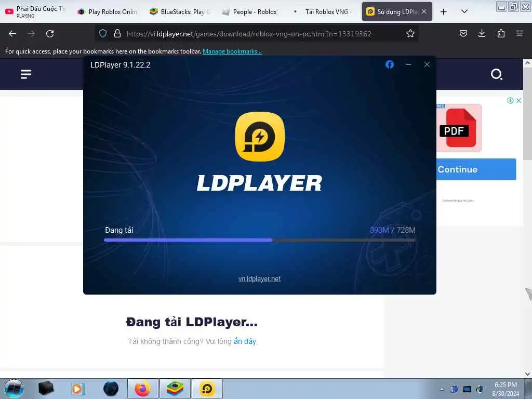
Task: Open LDPlayer from the taskbar
Action: [207, 389]
